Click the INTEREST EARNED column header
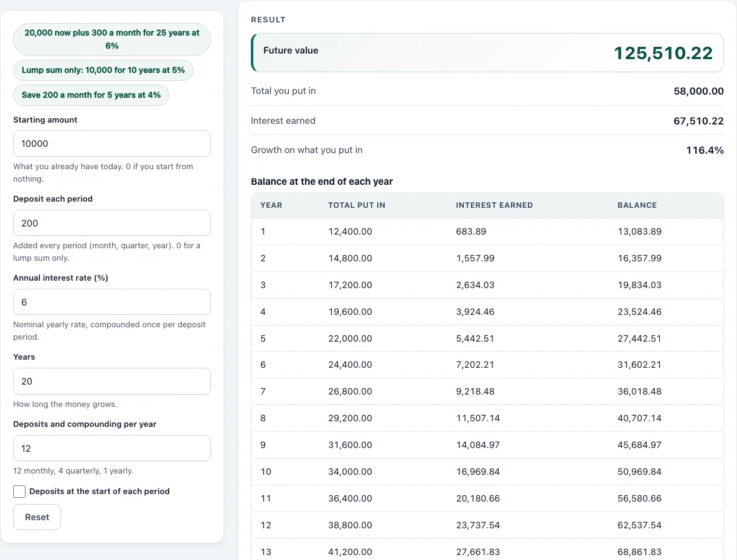This screenshot has height=560, width=737. pos(494,205)
